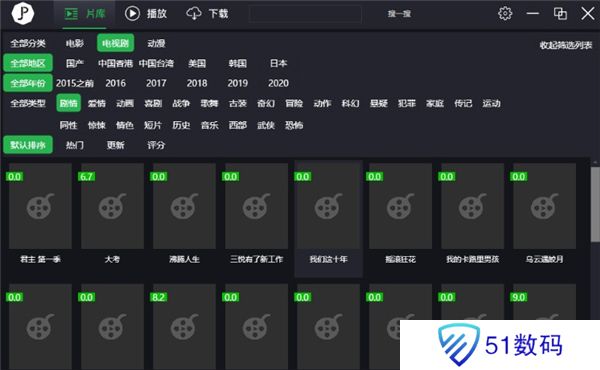600x370 pixels.
Task: Choose the 科幻 genre filter
Action: click(x=350, y=103)
